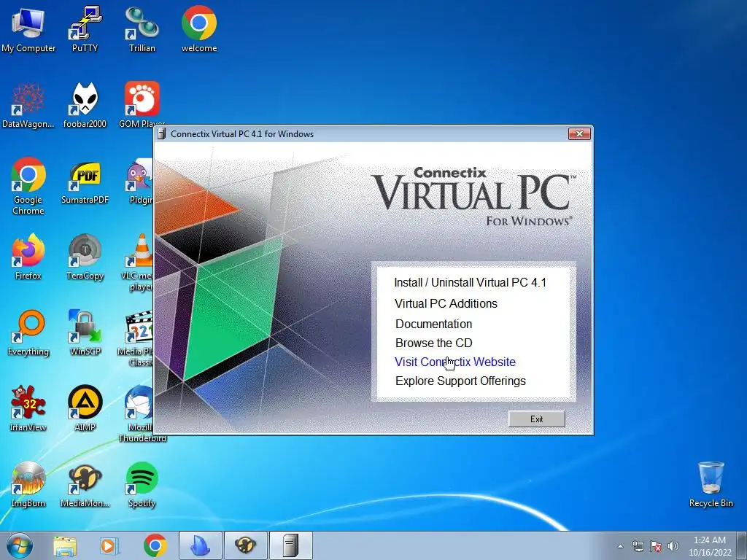
Task: Show hidden system tray icons
Action: [620, 546]
